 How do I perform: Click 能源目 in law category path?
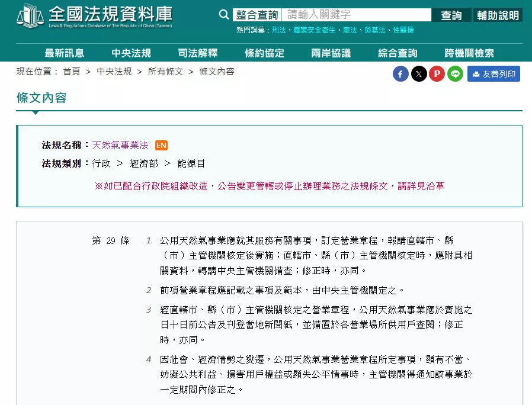point(191,163)
